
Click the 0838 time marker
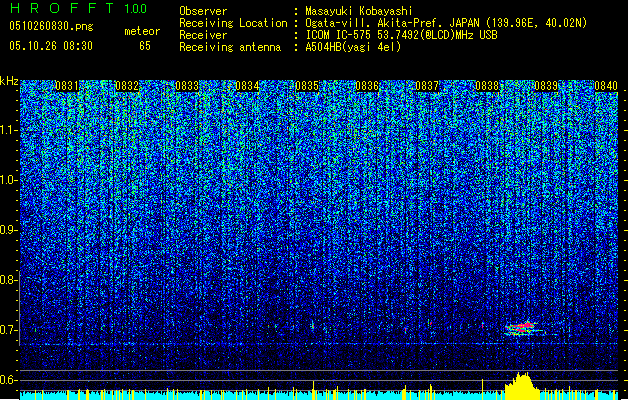tap(487, 86)
